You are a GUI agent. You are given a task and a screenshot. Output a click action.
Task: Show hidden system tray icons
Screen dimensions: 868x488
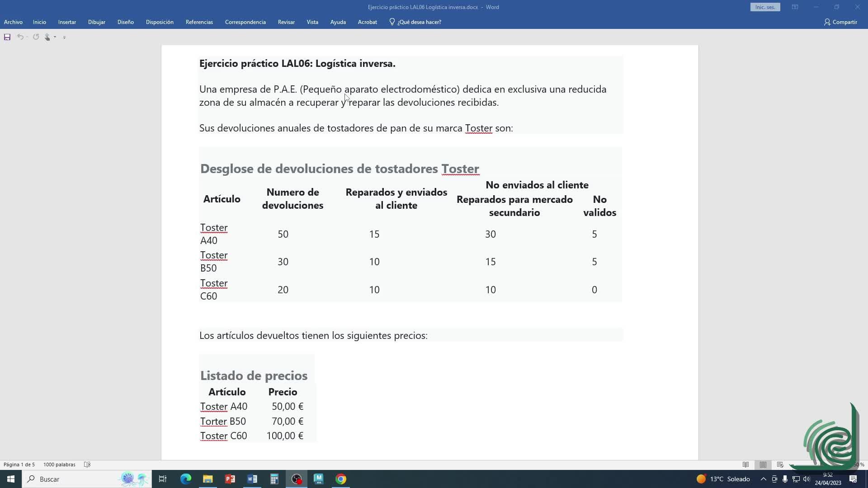[x=764, y=479]
